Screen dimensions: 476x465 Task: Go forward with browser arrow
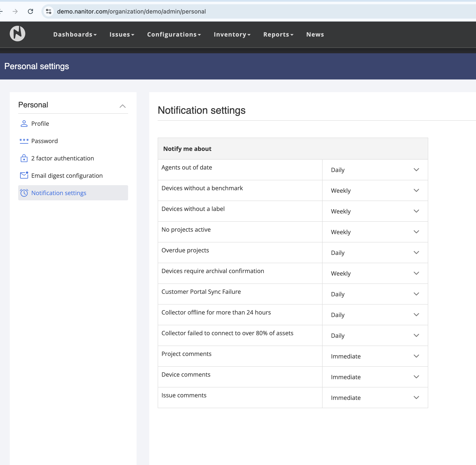[x=15, y=11]
